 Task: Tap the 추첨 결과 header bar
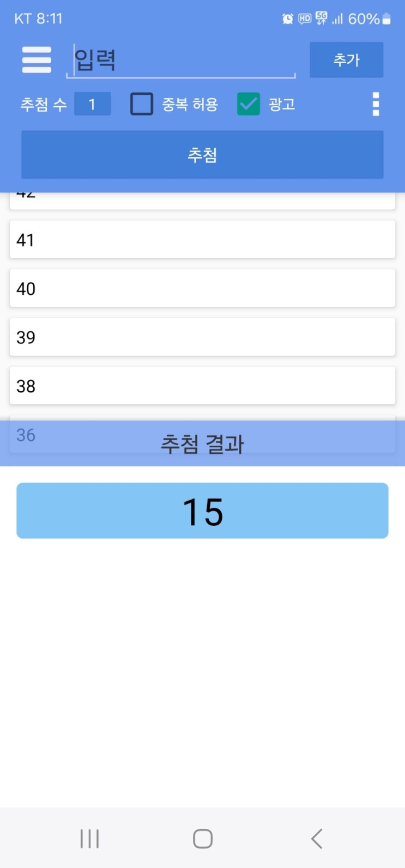point(202,444)
